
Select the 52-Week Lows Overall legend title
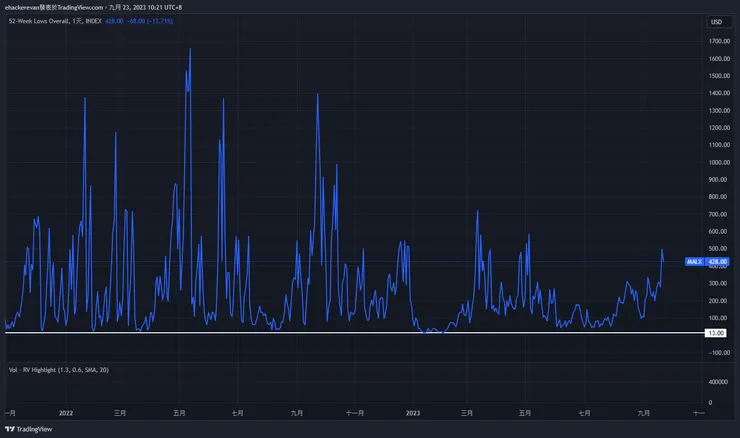55,21
